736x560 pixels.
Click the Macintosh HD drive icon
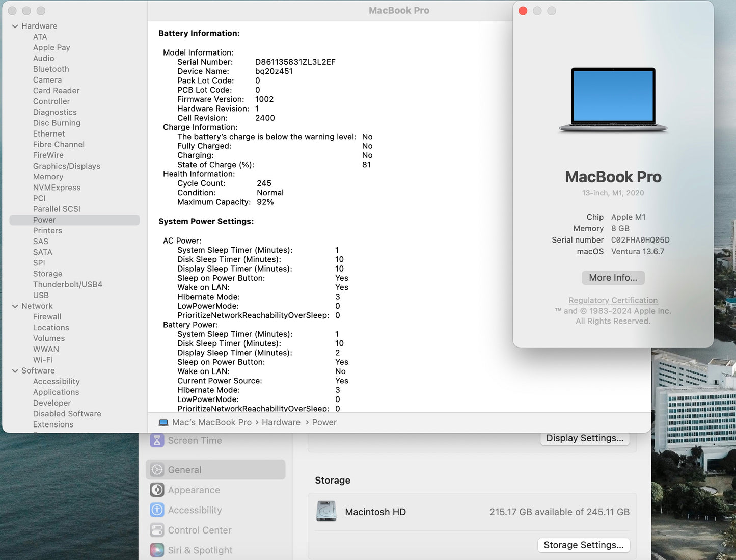tap(326, 512)
